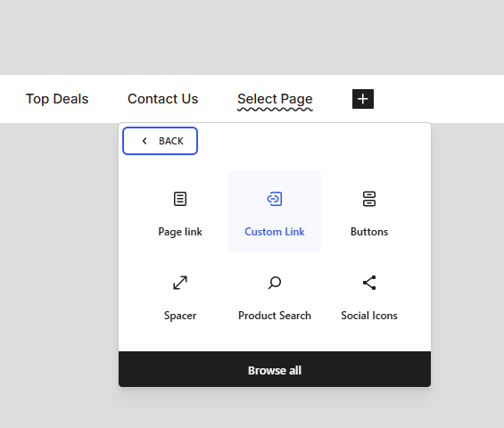
Task: Click the Select Page navigation link
Action: [x=275, y=99]
